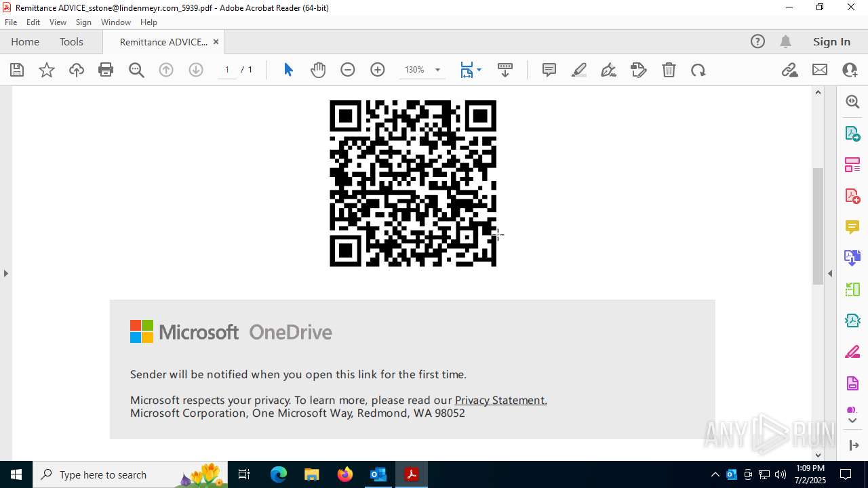Switch to Outlook on the taskbar
Screen dimensions: 868x488
(x=378, y=474)
